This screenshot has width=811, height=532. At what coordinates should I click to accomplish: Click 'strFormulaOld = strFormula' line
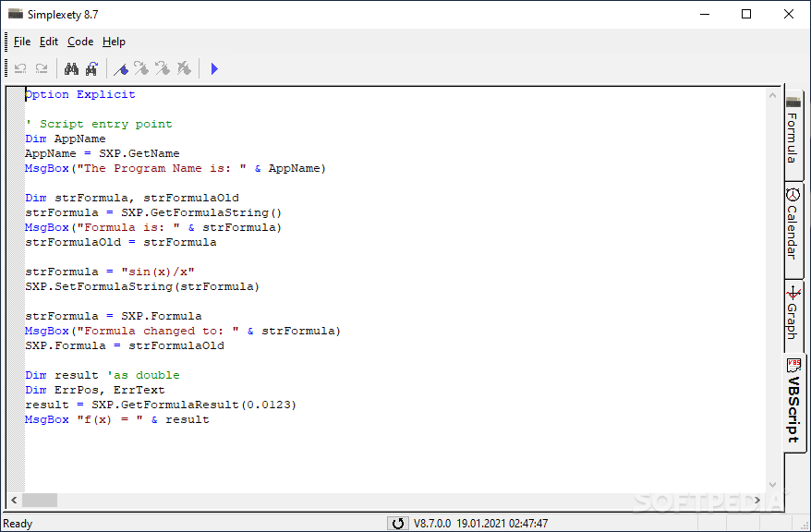coord(120,242)
